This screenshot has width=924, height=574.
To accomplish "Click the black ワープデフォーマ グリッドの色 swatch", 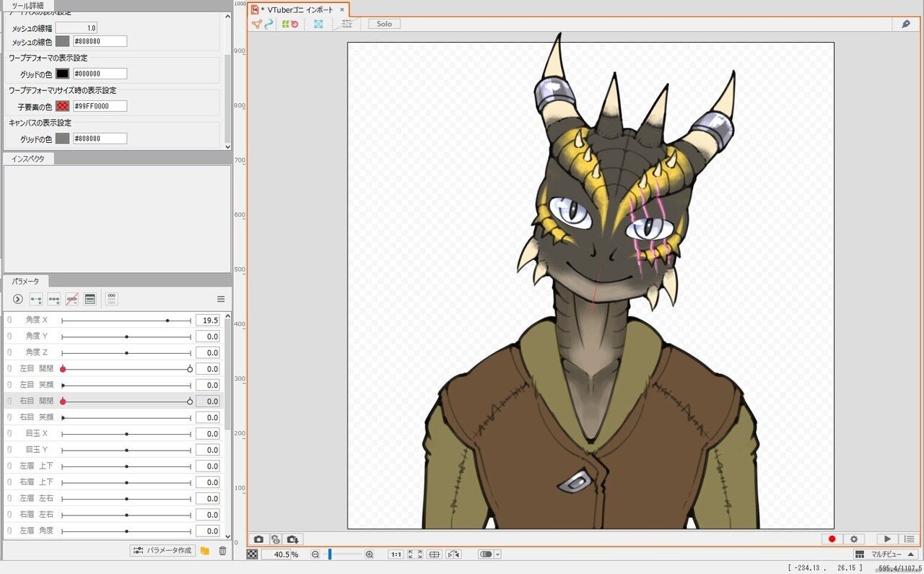I will click(63, 74).
